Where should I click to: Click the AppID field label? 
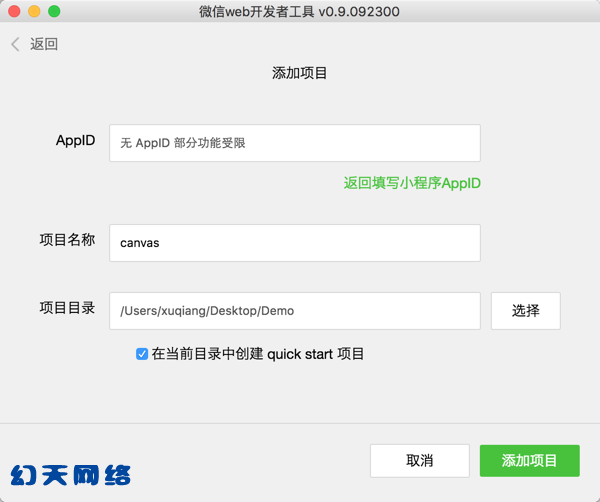click(75, 140)
